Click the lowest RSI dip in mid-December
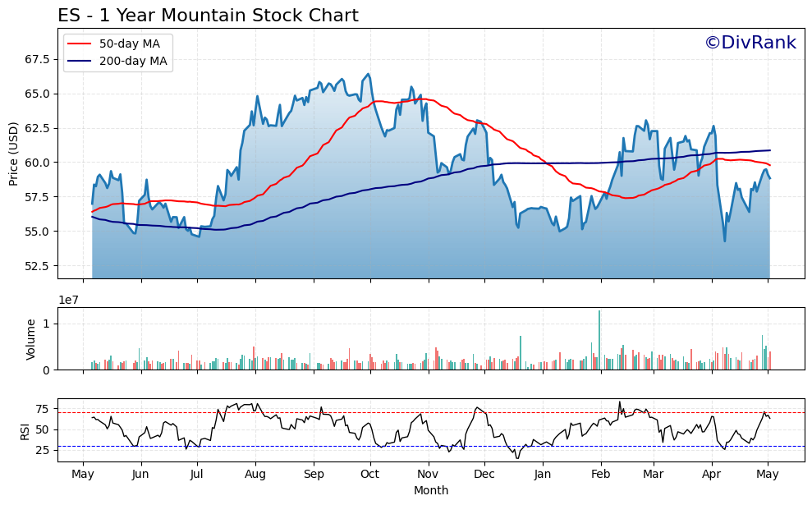Screen dimensions: 812x505 (516, 458)
